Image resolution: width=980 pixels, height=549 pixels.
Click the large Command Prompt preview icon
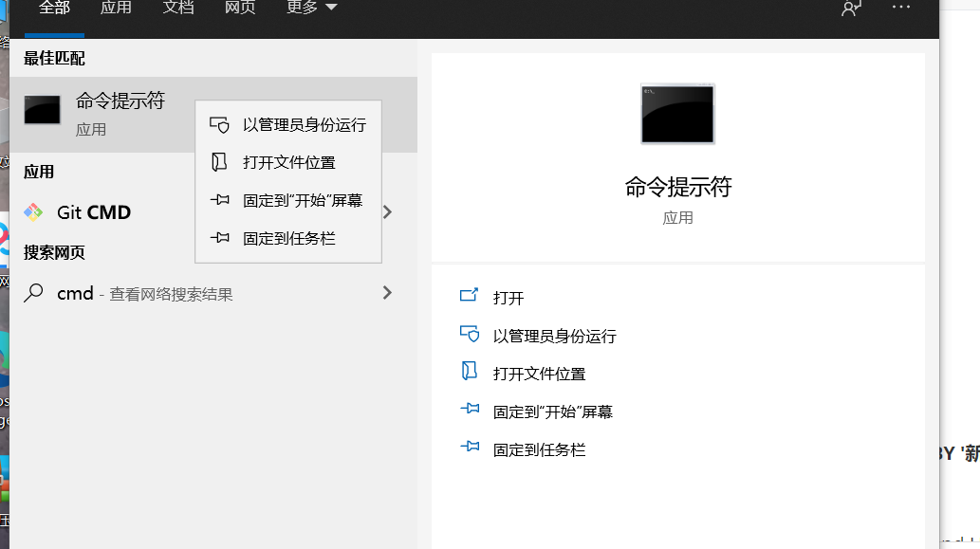tap(677, 114)
